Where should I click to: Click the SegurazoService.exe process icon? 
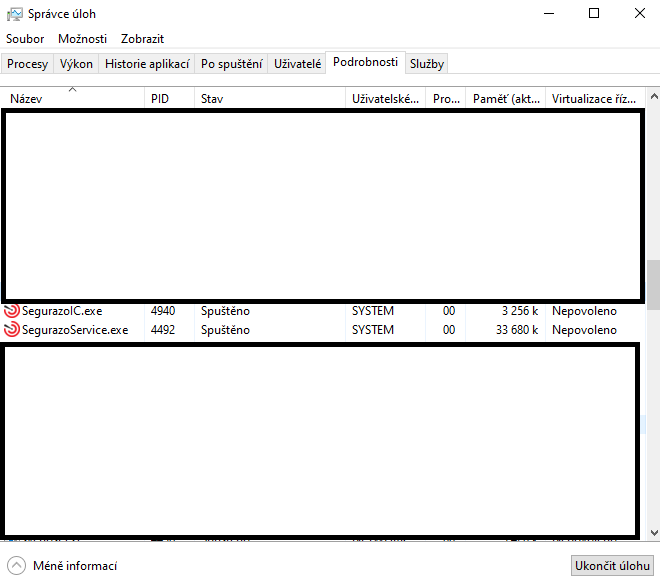(12, 330)
